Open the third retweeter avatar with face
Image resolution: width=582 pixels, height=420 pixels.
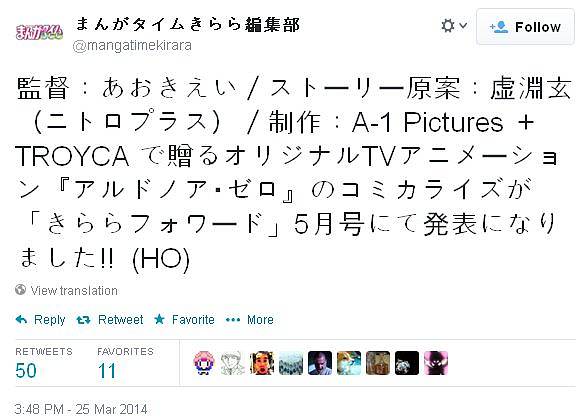tap(262, 363)
